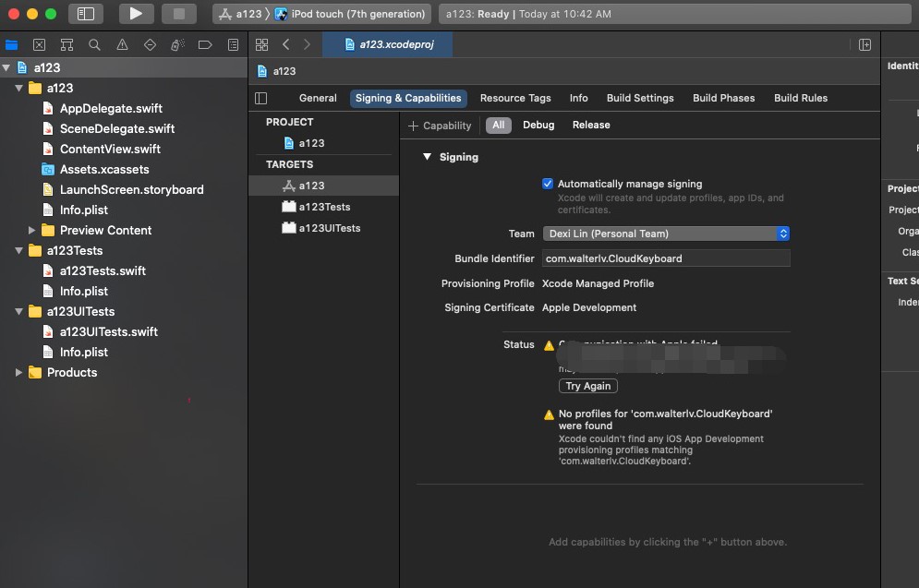Select the Debug filter in Signing pane
919x588 pixels.
(x=538, y=125)
